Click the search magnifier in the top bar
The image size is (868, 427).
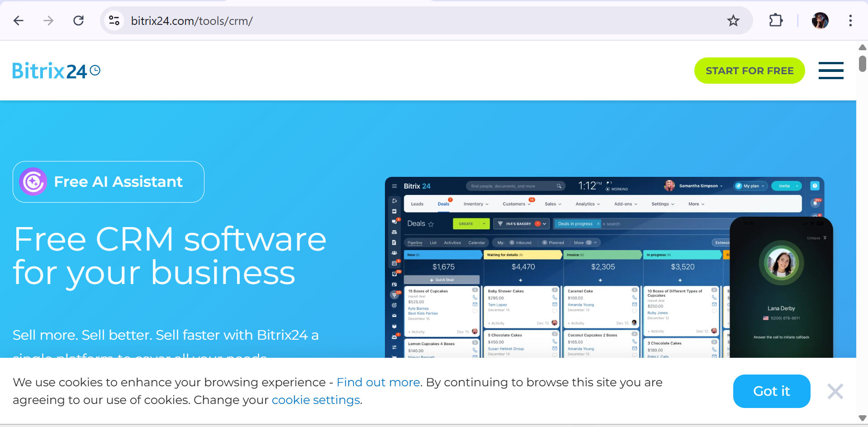click(559, 186)
